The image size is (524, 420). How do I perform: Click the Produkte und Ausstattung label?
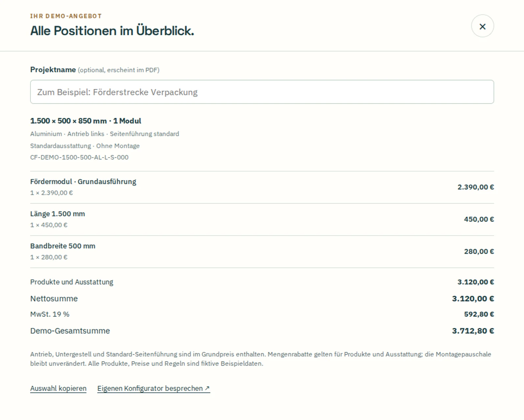72,282
